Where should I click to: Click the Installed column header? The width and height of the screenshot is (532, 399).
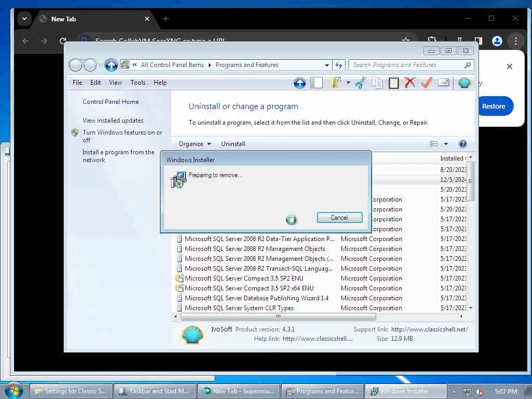coord(453,158)
